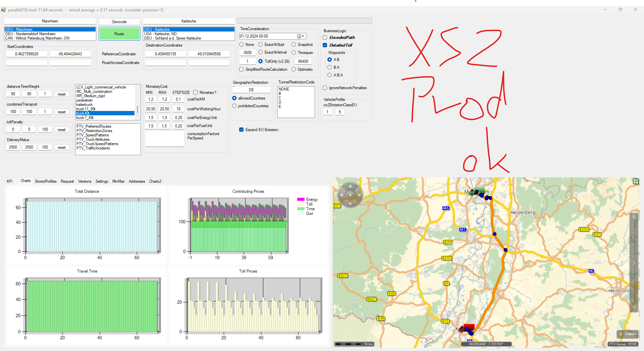
Task: Click the map zoom slider handle
Action: coord(634,262)
